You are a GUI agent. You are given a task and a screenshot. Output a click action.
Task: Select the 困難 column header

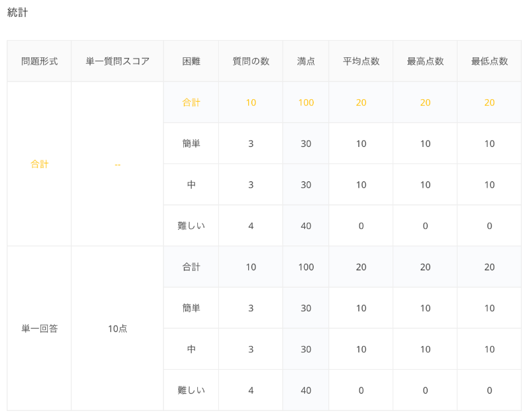(x=191, y=61)
